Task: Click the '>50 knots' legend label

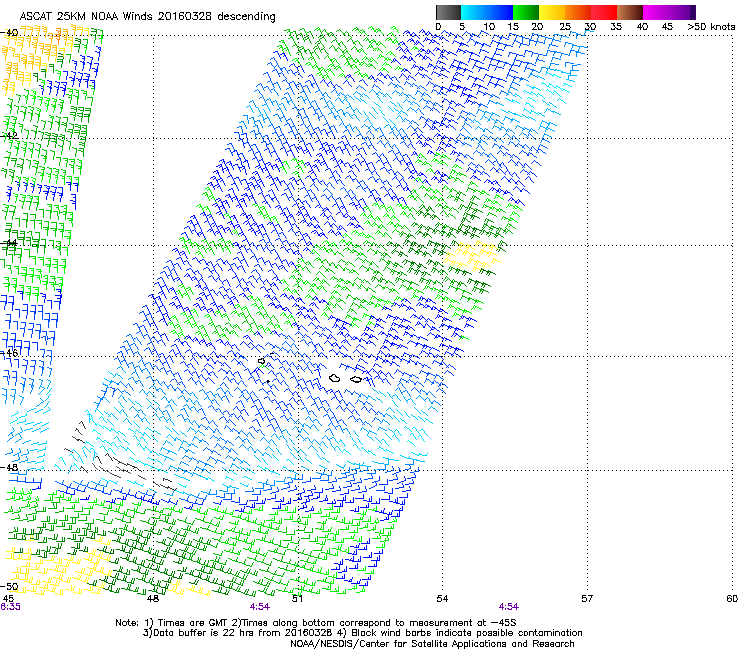Action: (x=711, y=27)
